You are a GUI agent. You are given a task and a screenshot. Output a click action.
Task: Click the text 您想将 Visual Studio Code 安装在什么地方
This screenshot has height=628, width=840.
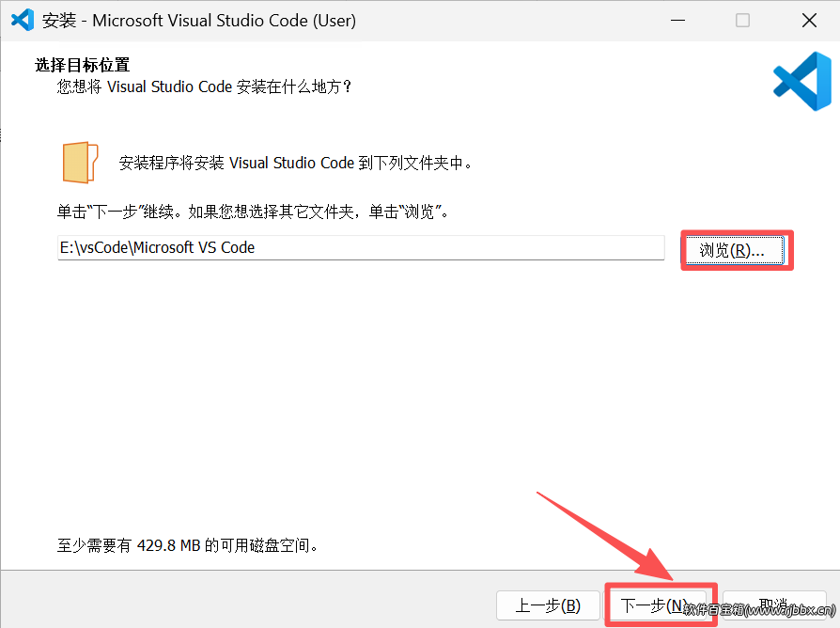coord(204,86)
